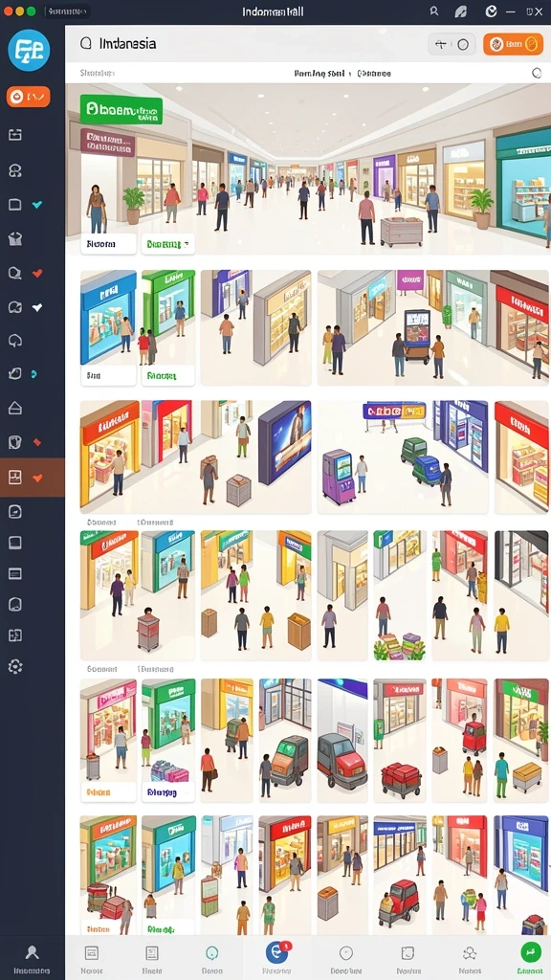Click the orange pill button in the sidebar
Viewport: 551px width, 980px height.
(28, 97)
